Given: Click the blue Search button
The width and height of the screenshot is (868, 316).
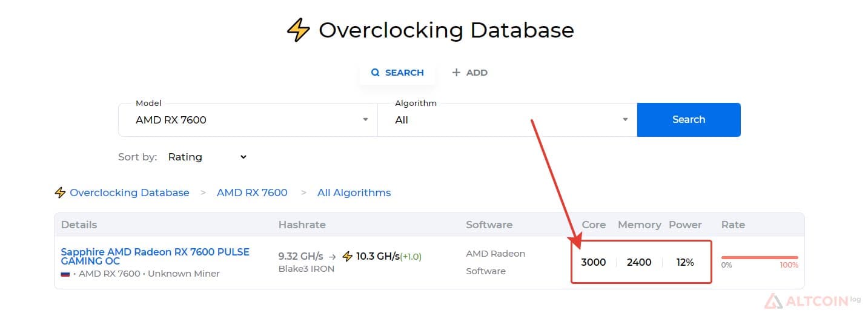Looking at the screenshot, I should (689, 120).
